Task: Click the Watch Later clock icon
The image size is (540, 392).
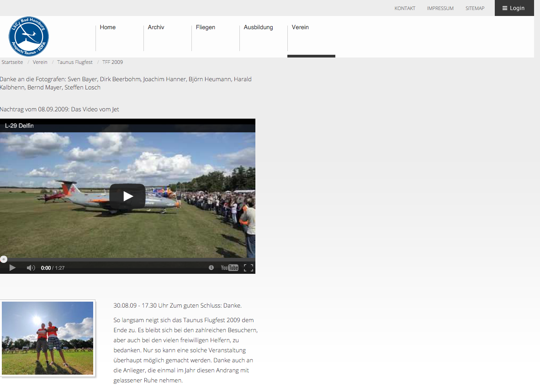Action: pyautogui.click(x=211, y=267)
